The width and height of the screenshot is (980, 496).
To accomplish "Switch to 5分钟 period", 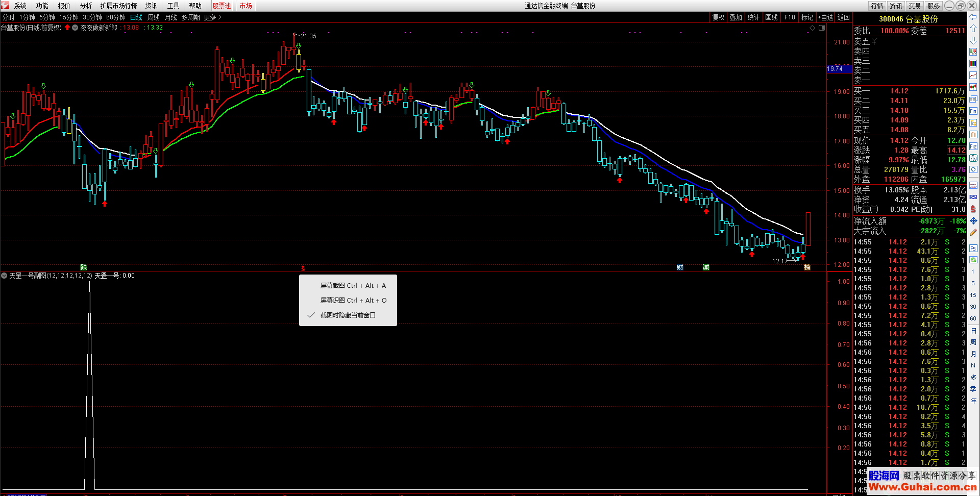I will click(x=47, y=17).
